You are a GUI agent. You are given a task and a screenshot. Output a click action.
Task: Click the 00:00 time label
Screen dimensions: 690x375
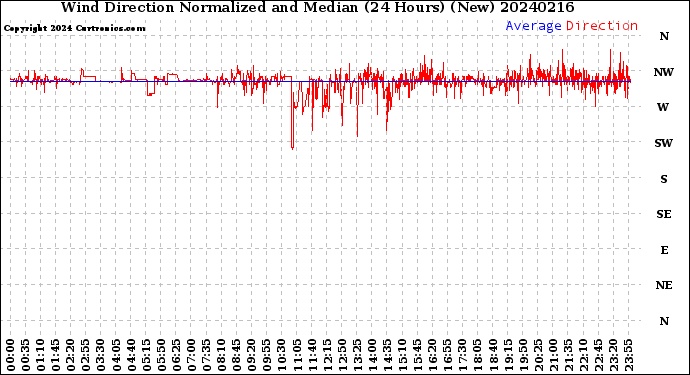pyautogui.click(x=11, y=355)
